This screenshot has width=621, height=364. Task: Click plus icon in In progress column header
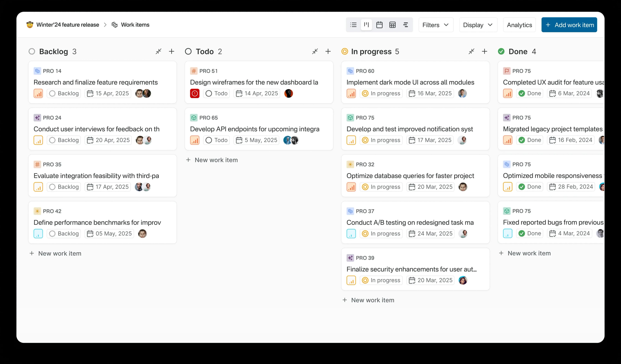[484, 51]
